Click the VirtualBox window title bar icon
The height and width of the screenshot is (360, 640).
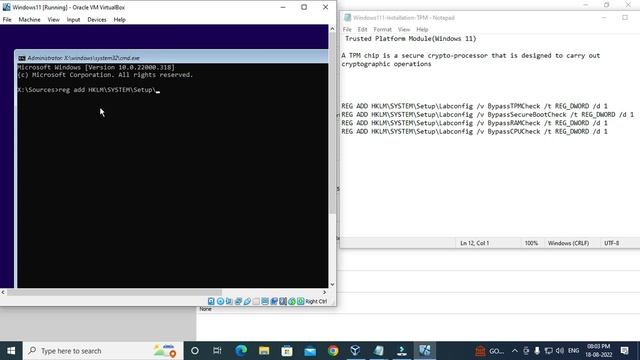7,7
